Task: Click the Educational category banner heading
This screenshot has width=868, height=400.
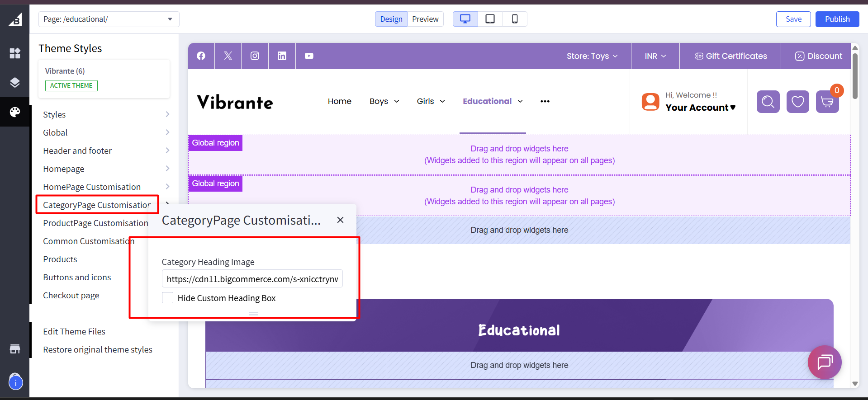Action: coord(519,330)
